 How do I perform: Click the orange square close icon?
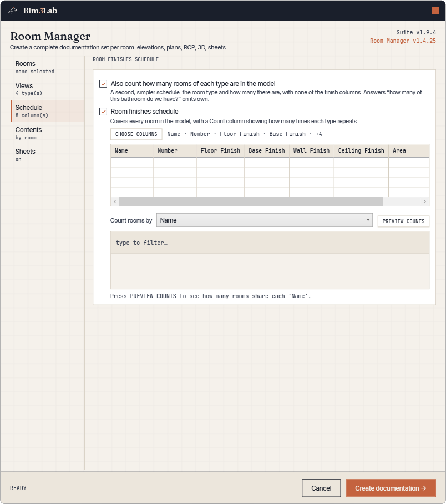tap(435, 11)
